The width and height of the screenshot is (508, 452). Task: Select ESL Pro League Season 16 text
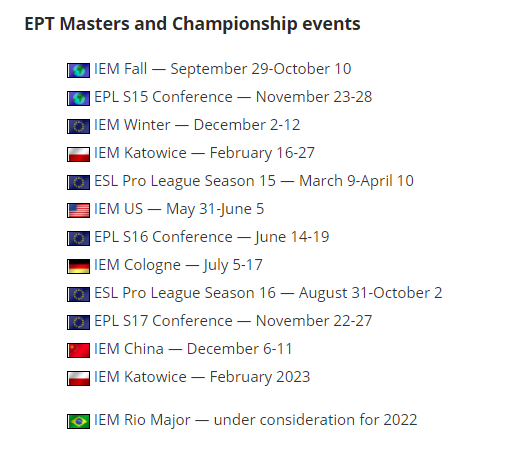click(185, 293)
